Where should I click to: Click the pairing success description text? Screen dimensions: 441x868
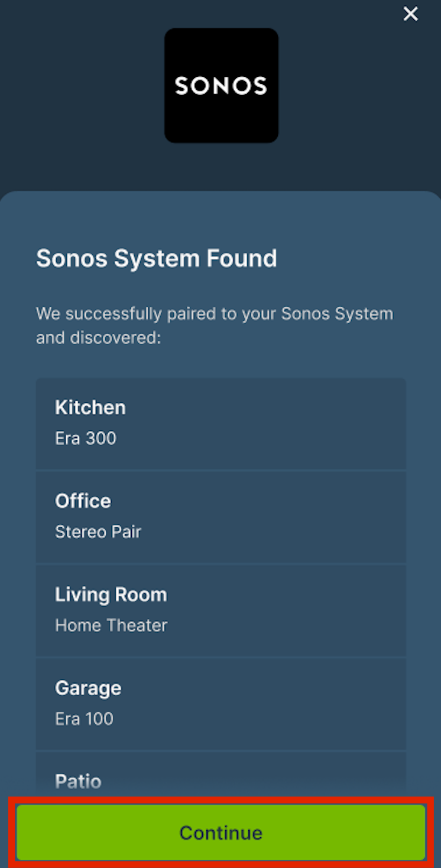click(x=215, y=325)
